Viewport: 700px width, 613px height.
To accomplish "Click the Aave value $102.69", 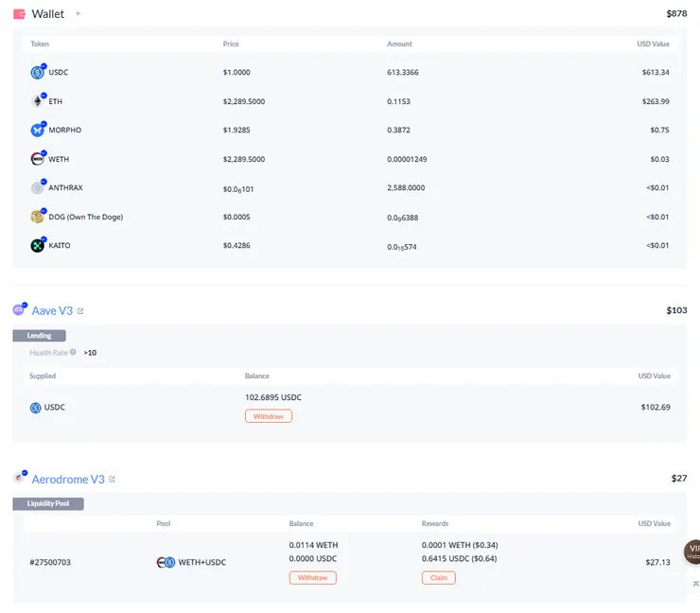I will point(656,407).
